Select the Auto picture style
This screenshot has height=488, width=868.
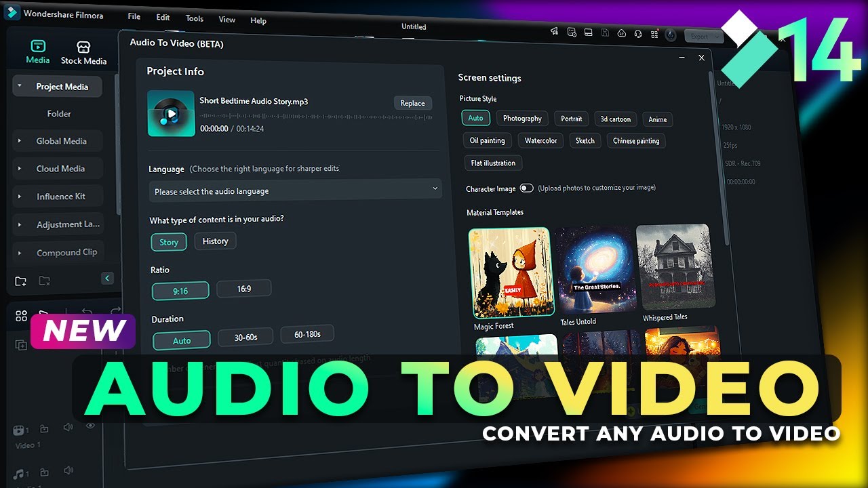tap(476, 118)
